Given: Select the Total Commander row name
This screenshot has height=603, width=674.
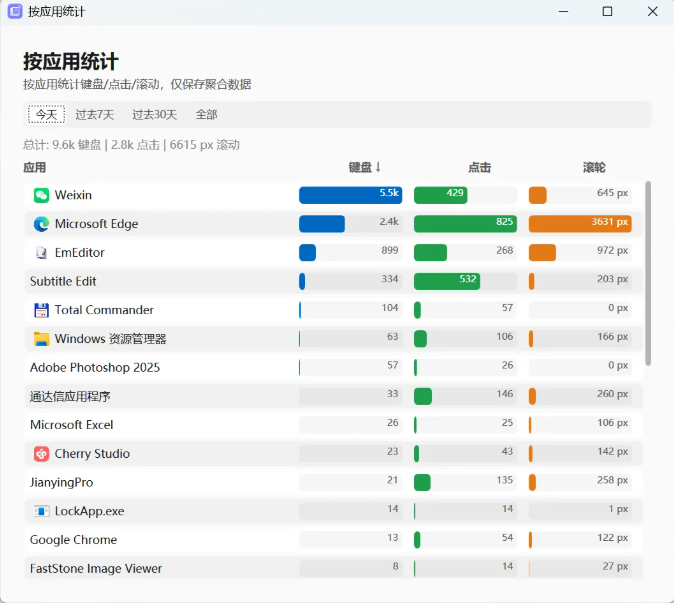Looking at the screenshot, I should click(x=104, y=310).
